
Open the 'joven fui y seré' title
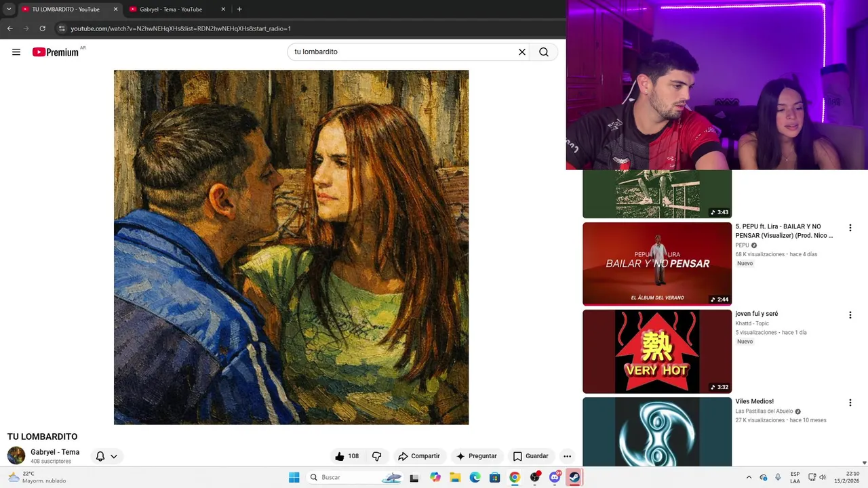tap(757, 314)
